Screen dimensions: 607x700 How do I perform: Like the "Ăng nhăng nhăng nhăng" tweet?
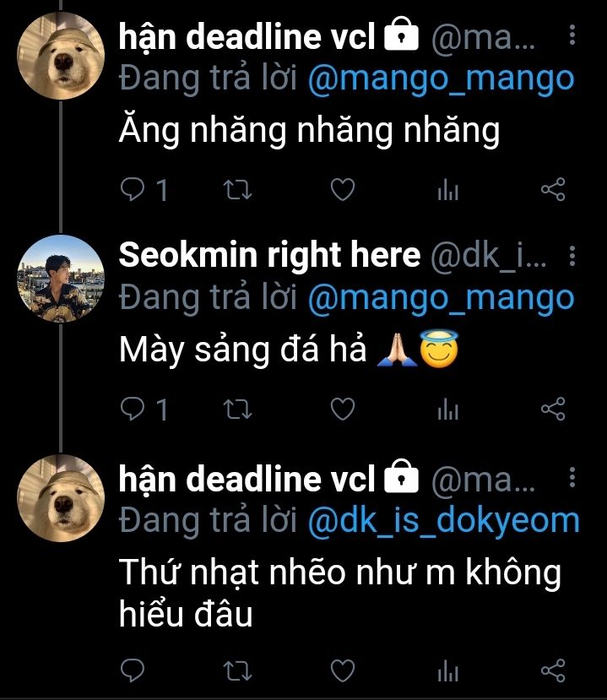(x=341, y=192)
